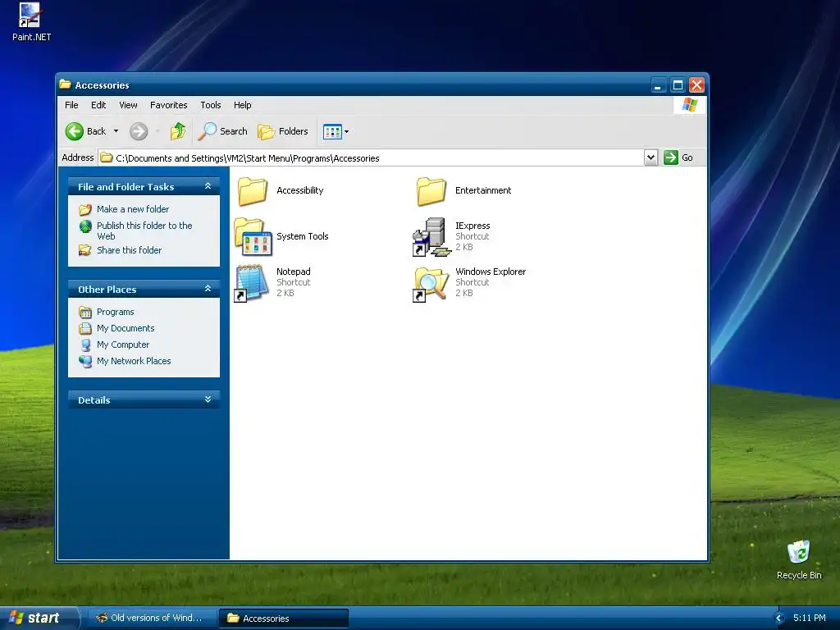The width and height of the screenshot is (840, 630).
Task: Click the Windows Explorer name label
Action: coord(491,272)
